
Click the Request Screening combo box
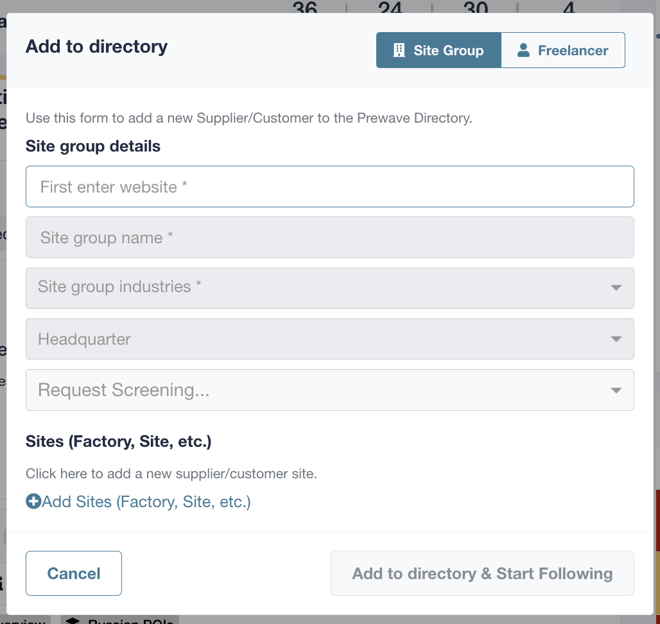pyautogui.click(x=330, y=390)
